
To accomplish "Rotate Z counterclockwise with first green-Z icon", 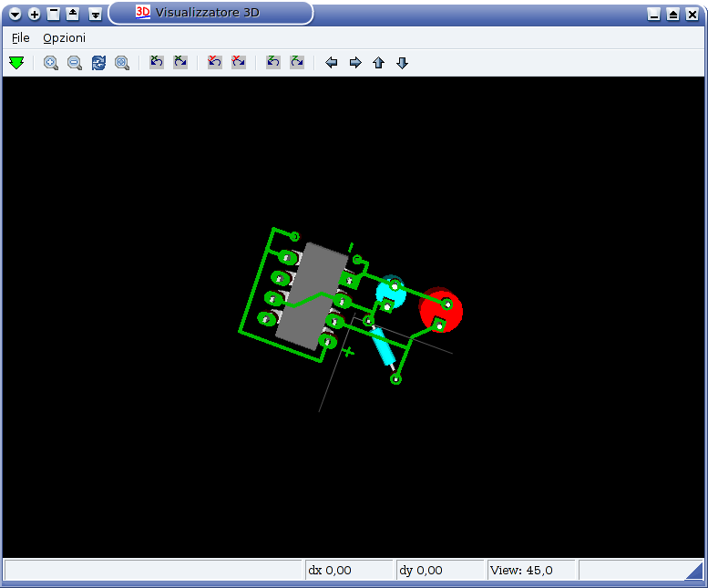I will (x=272, y=62).
